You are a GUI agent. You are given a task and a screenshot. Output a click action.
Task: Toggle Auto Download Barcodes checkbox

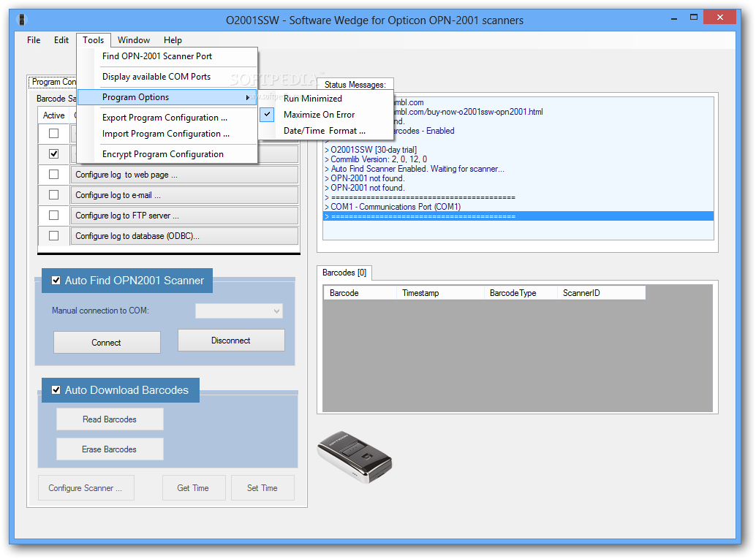(x=56, y=390)
